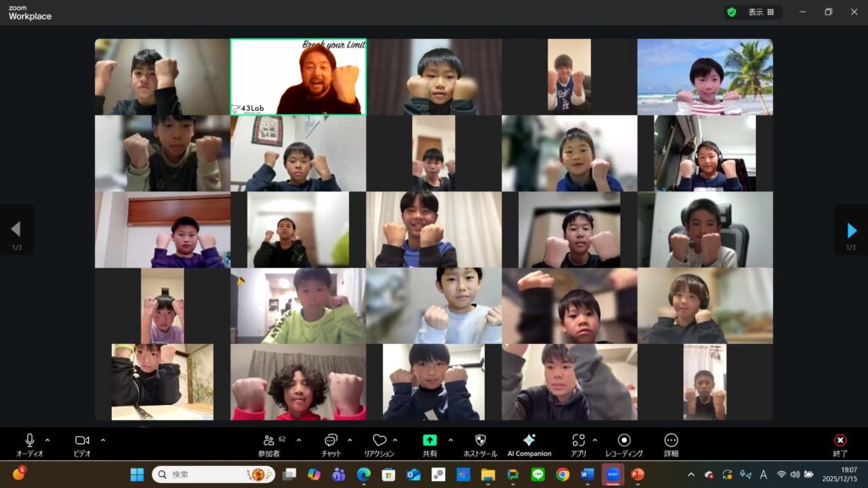Open the 詳細 more options menu
The image size is (868, 488).
pos(671,441)
